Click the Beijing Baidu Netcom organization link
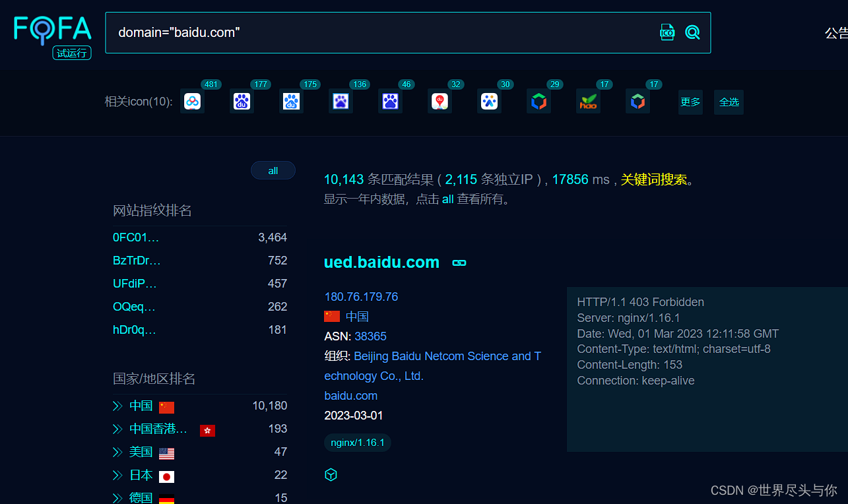This screenshot has width=848, height=504. tap(432, 366)
